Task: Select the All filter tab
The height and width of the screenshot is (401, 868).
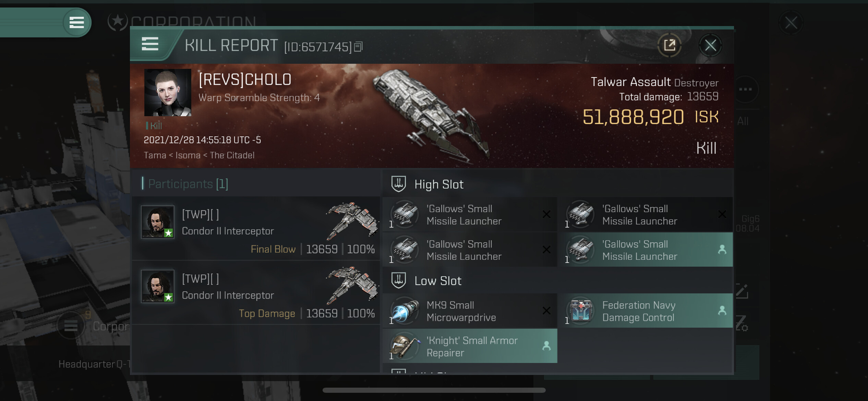Action: tap(743, 121)
